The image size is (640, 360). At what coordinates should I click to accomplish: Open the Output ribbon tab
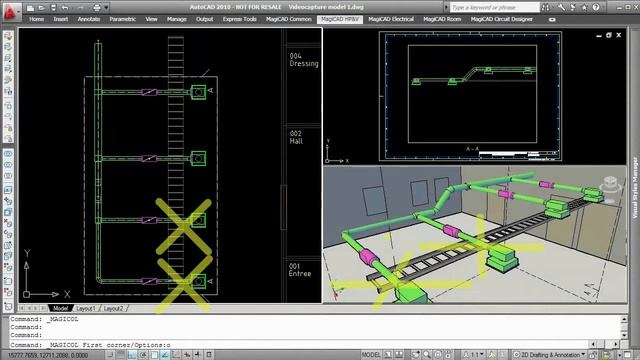[204, 19]
